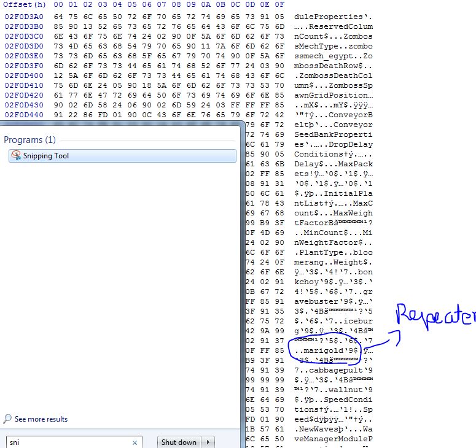Screen dimensions: 476x448
Task: Click in the Start menu search field
Action: [x=68, y=442]
